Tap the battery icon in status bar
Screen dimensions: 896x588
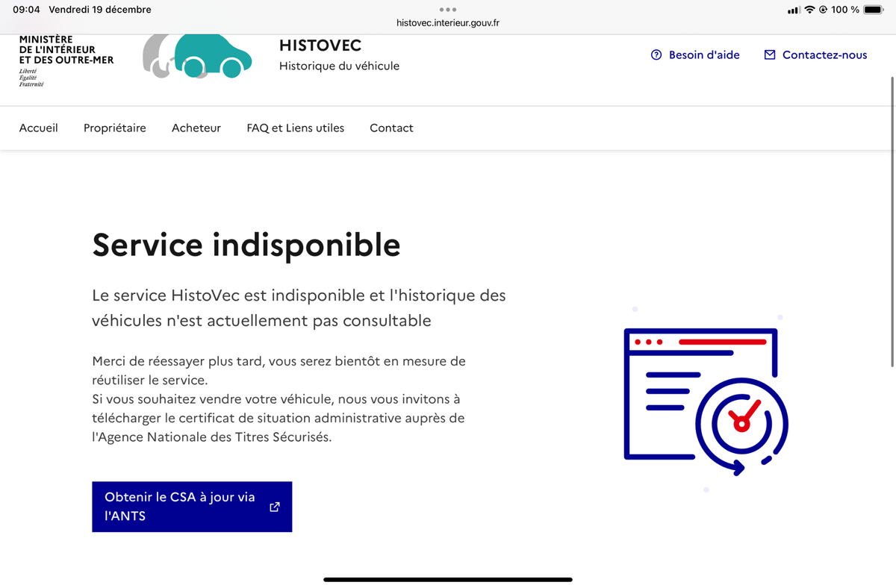coord(873,10)
